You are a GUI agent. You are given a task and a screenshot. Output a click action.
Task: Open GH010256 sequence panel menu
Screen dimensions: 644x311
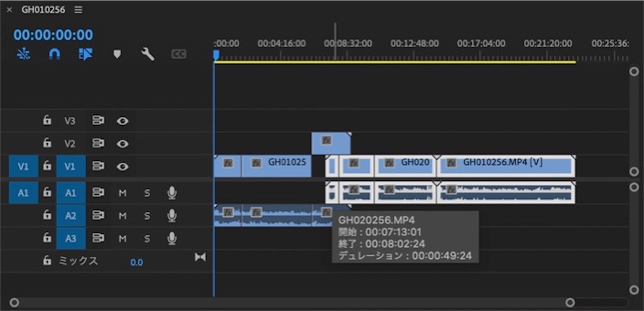point(78,10)
